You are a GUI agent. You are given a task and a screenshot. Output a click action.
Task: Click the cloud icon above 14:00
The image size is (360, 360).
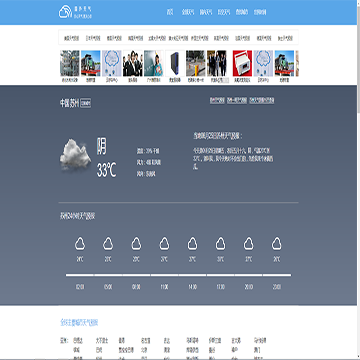pos(192,243)
